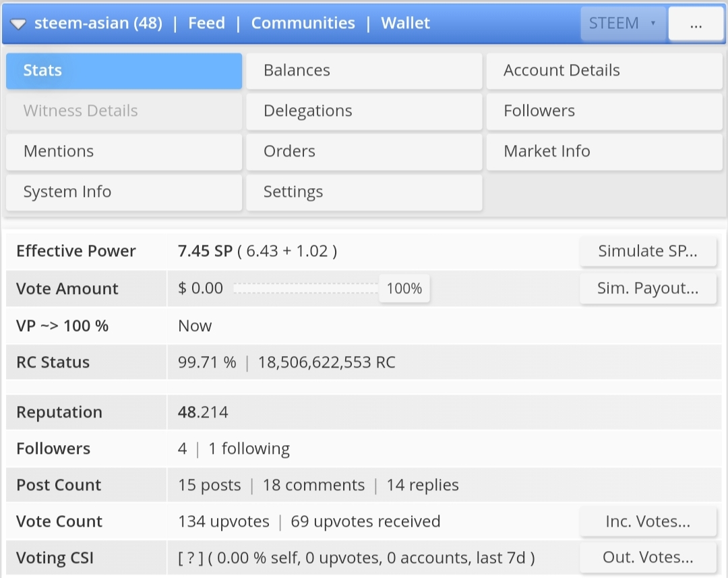Open the Wallet link
The width and height of the screenshot is (728, 578).
click(405, 23)
